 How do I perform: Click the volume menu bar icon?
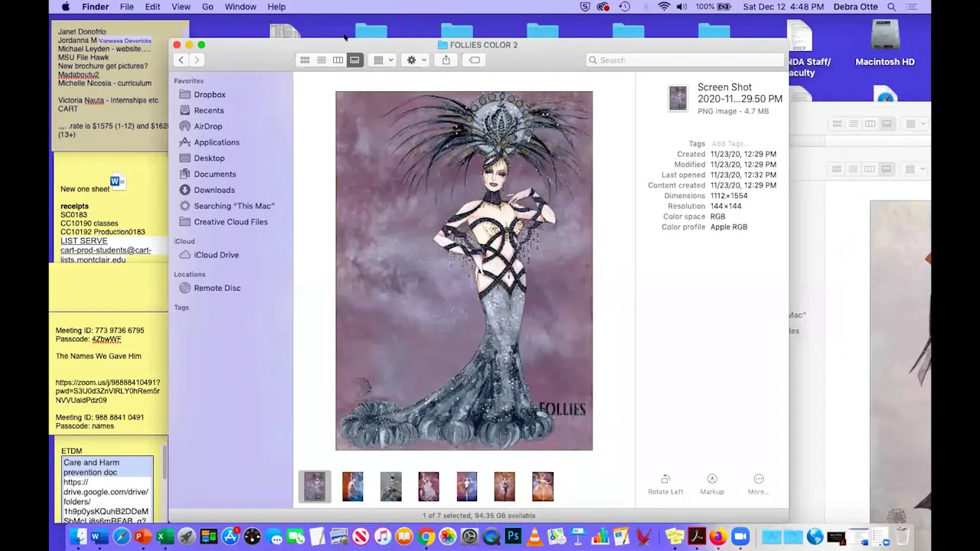[x=681, y=7]
